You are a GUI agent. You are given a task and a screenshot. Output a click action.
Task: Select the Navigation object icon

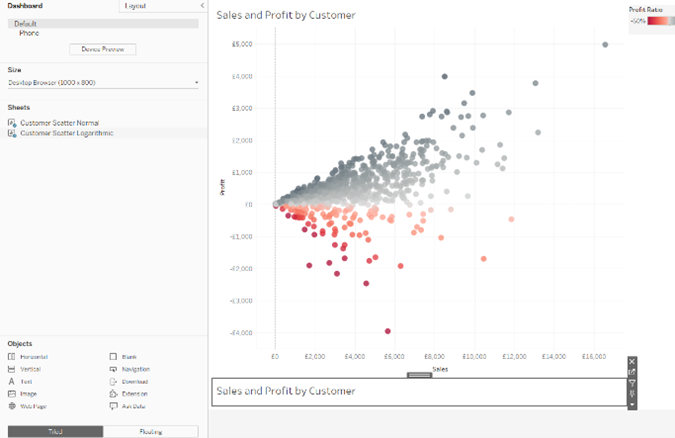[112, 369]
